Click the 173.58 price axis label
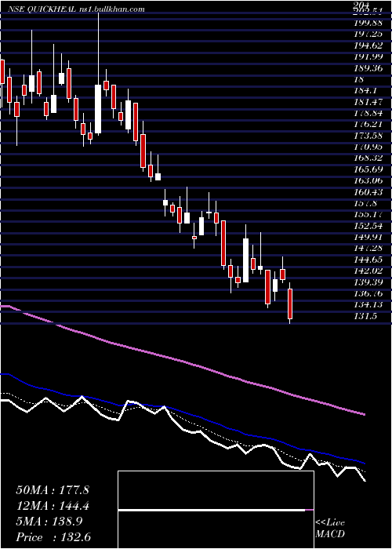This screenshot has width=392, height=549. (x=368, y=136)
